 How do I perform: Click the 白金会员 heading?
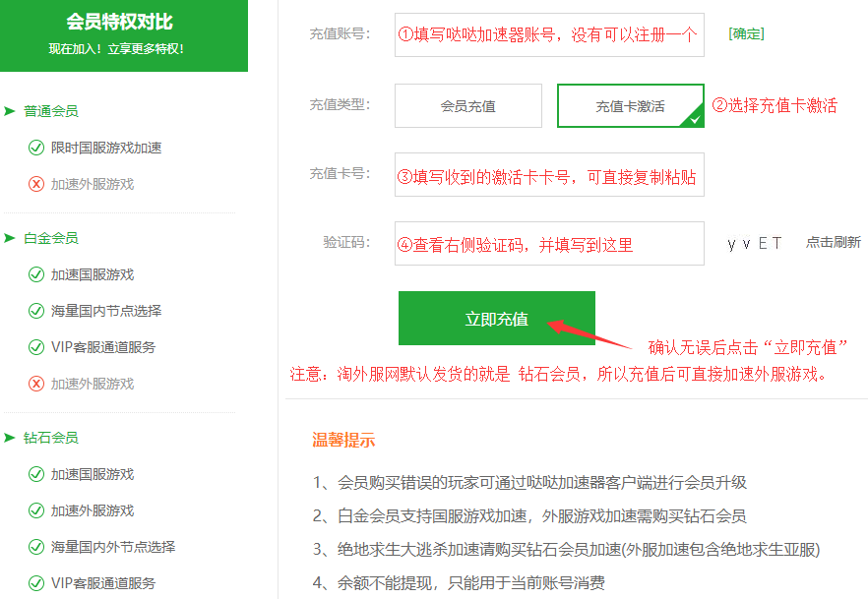(x=51, y=238)
